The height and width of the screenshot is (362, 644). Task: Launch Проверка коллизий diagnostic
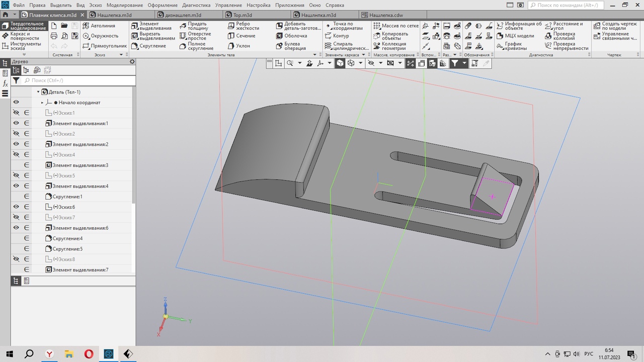point(563,36)
